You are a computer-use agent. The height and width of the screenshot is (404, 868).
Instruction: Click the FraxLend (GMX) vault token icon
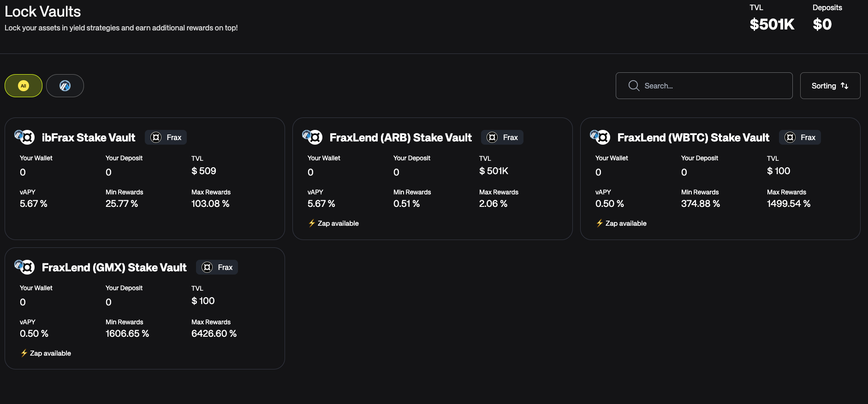coord(25,267)
